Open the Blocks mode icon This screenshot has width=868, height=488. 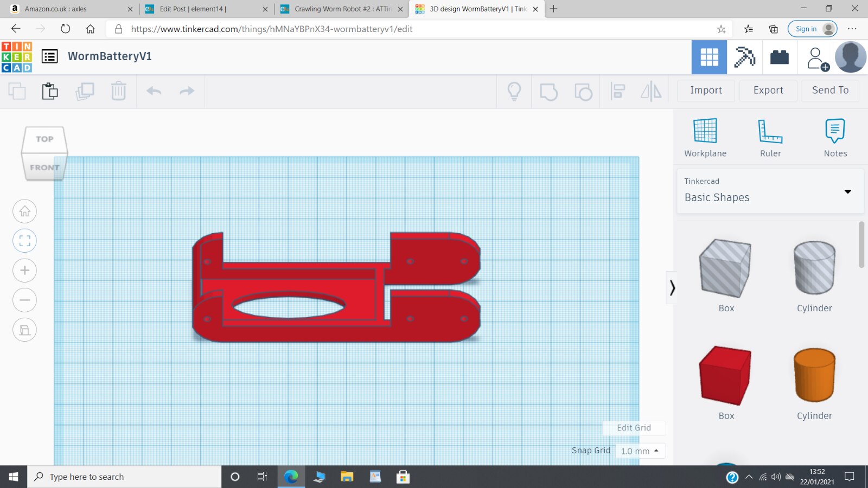point(744,57)
